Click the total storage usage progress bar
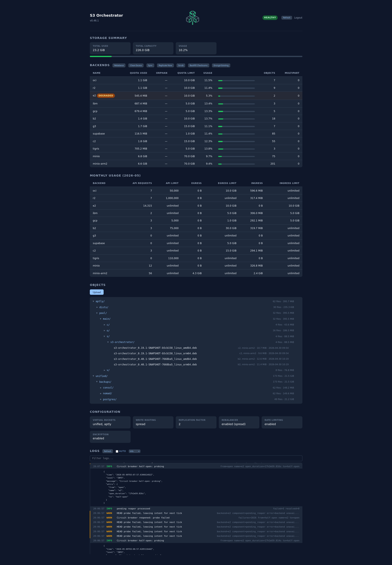The image size is (392, 565). [x=196, y=56]
